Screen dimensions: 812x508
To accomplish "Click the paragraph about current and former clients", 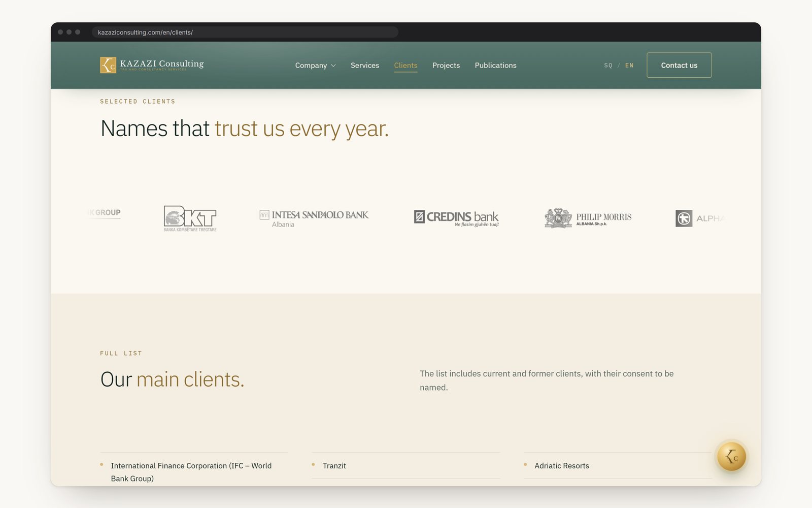I will coord(547,380).
